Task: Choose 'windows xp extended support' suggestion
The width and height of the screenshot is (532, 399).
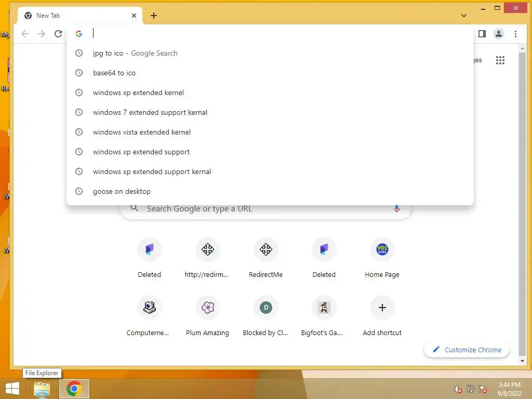Action: point(270,152)
